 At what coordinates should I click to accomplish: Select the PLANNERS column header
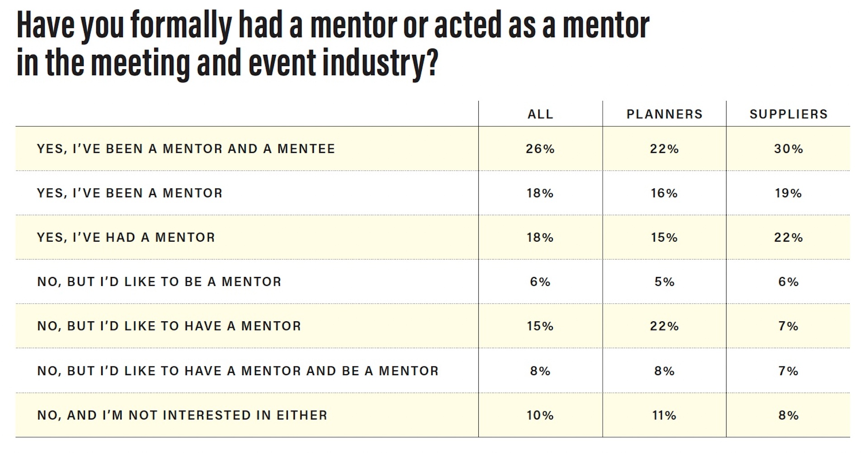664,114
